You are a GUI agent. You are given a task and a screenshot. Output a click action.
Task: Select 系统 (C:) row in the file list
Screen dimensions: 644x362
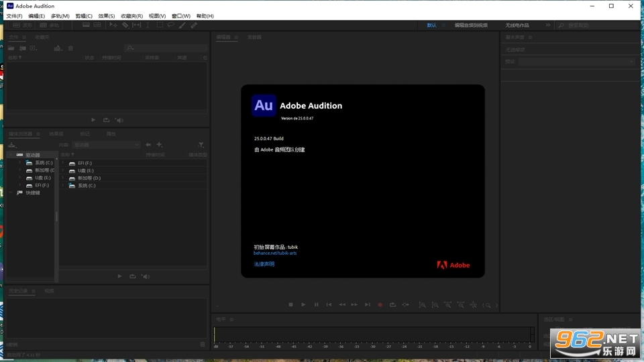(x=133, y=186)
